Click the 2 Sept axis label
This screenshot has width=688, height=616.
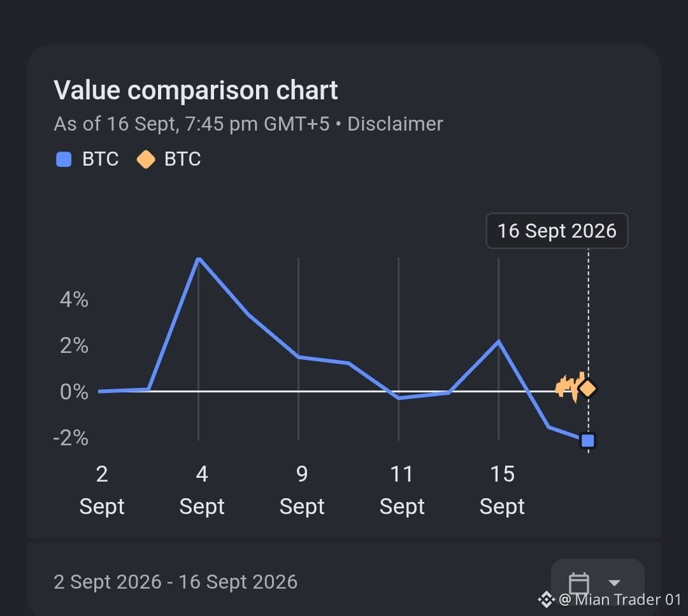tap(102, 490)
